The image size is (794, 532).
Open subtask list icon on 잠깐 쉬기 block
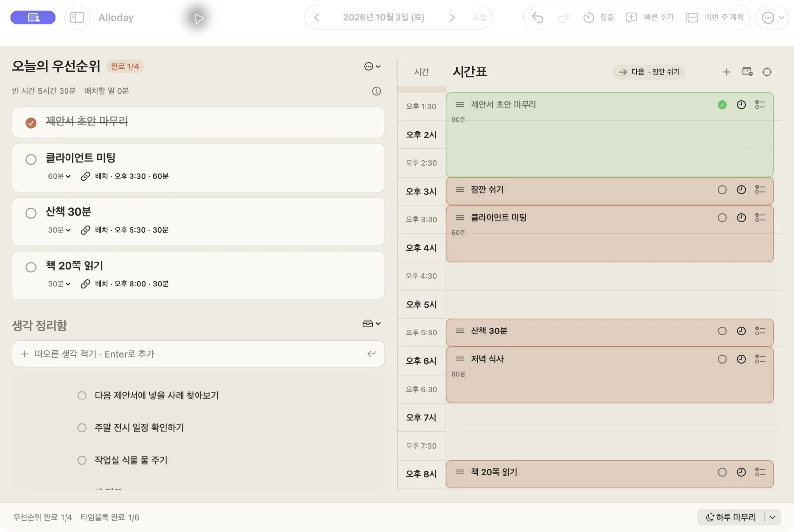tap(760, 190)
